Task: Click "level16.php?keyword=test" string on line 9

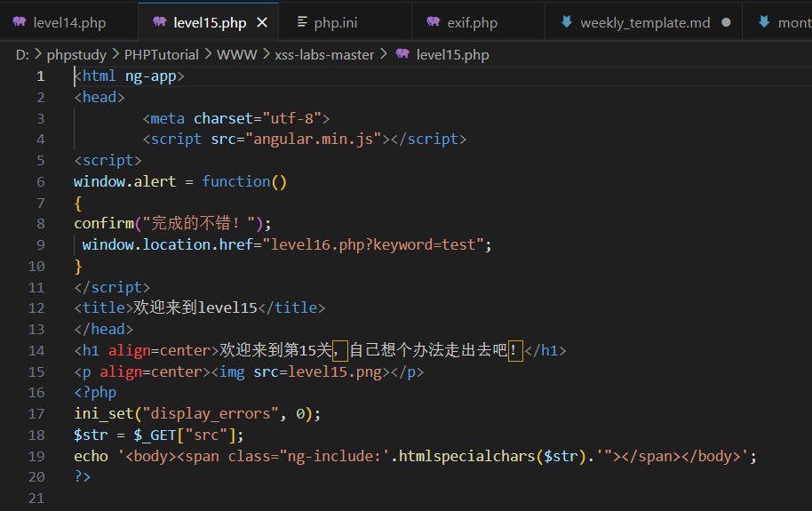Action: tap(373, 245)
